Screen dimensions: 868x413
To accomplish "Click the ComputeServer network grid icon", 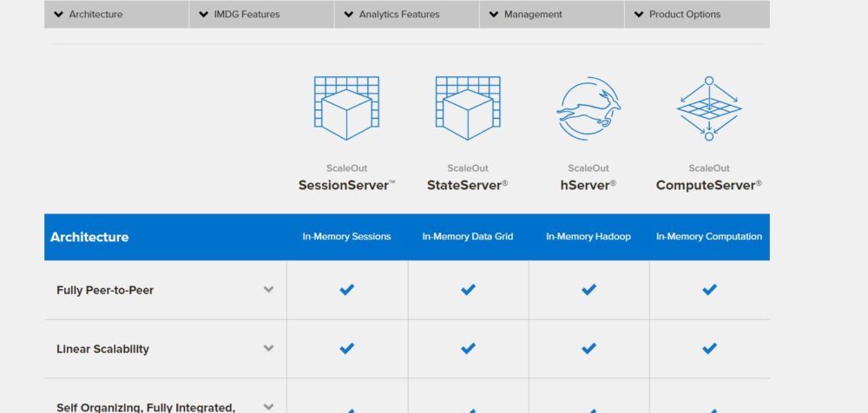I will [x=709, y=108].
